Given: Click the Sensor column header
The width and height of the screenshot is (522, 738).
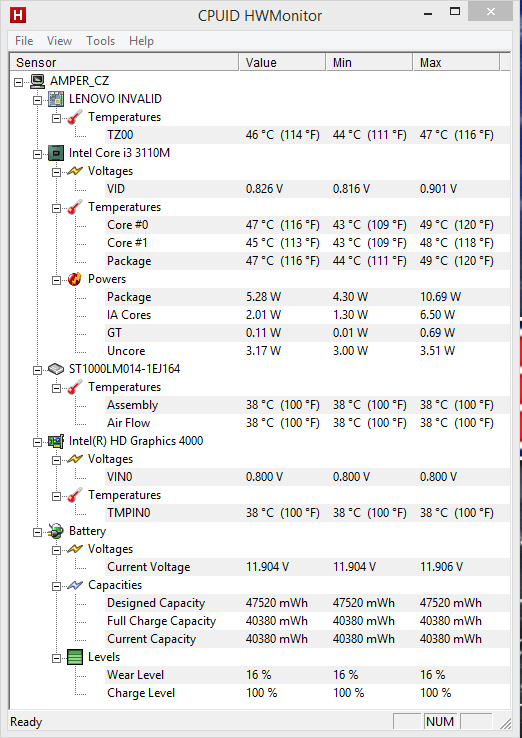Looking at the screenshot, I should point(124,63).
